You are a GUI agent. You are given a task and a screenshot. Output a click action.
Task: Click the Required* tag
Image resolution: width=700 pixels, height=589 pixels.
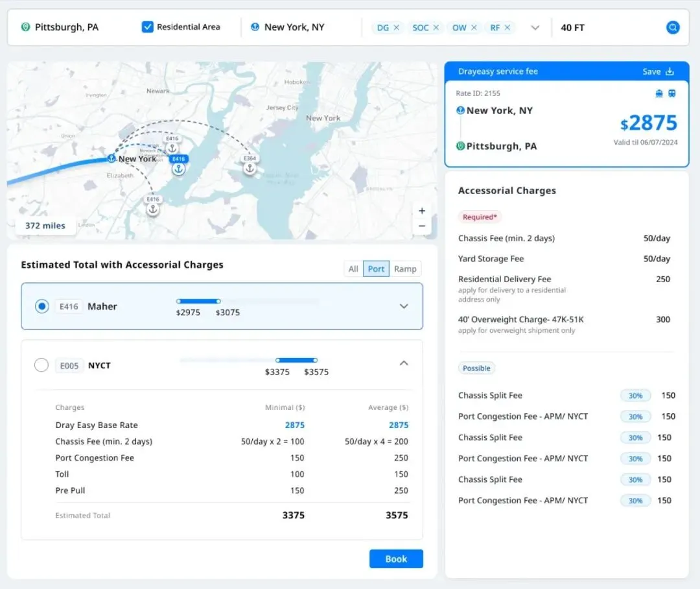(x=480, y=217)
